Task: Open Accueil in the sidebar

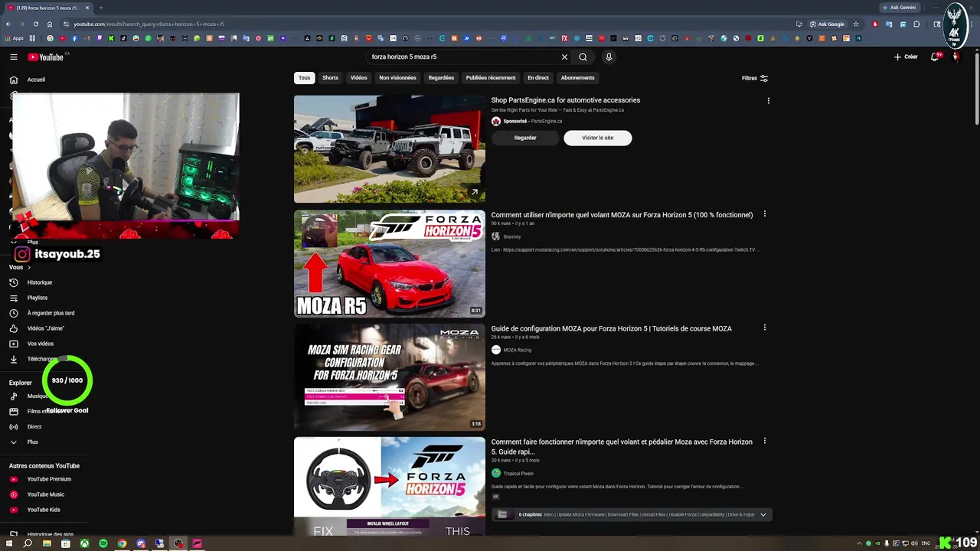Action: pyautogui.click(x=36, y=80)
